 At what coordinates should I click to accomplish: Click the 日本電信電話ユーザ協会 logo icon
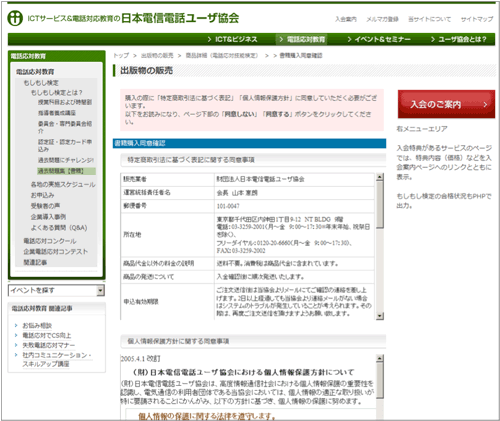(x=15, y=18)
